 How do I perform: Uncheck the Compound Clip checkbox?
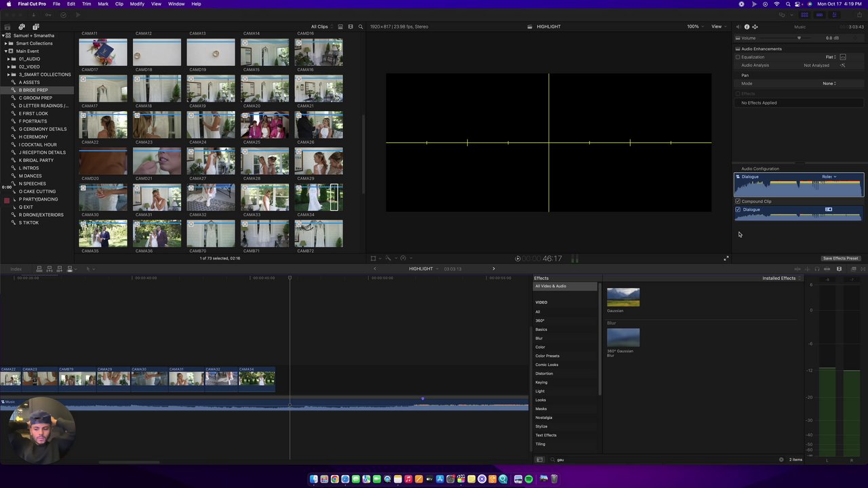pyautogui.click(x=738, y=201)
